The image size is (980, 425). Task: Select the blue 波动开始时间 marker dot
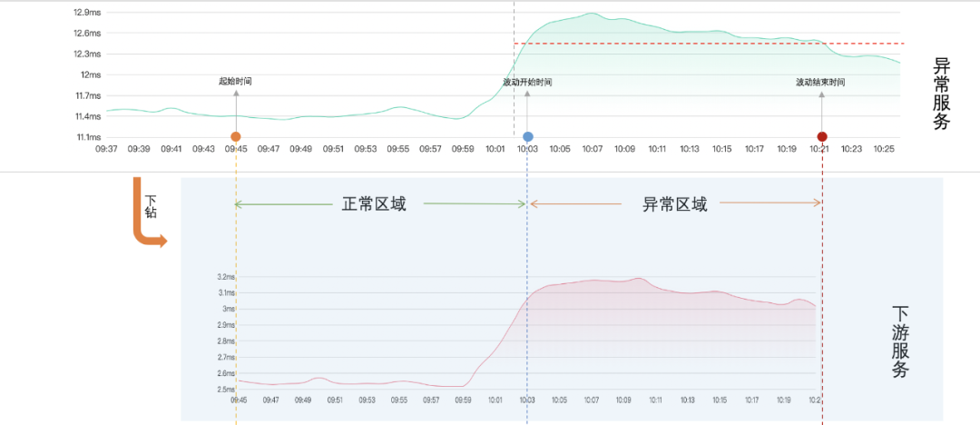click(527, 136)
